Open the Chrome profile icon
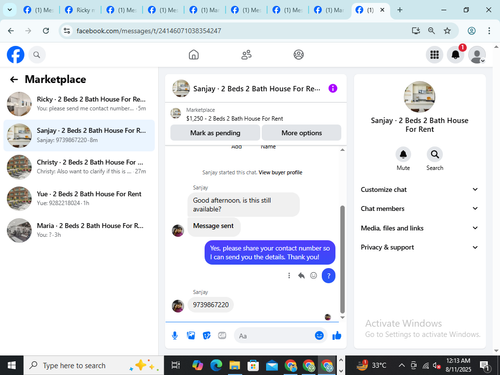This screenshot has height=375, width=500. pyautogui.click(x=471, y=31)
